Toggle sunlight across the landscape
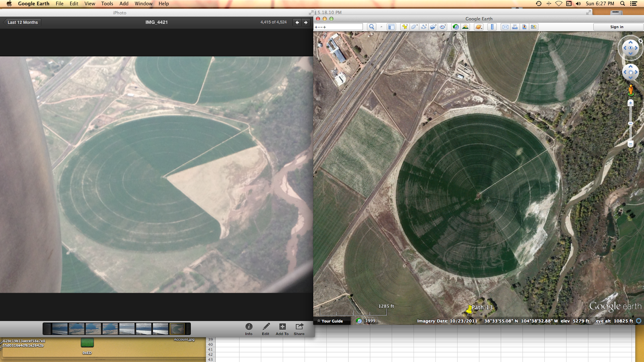This screenshot has height=362, width=644. point(465,27)
